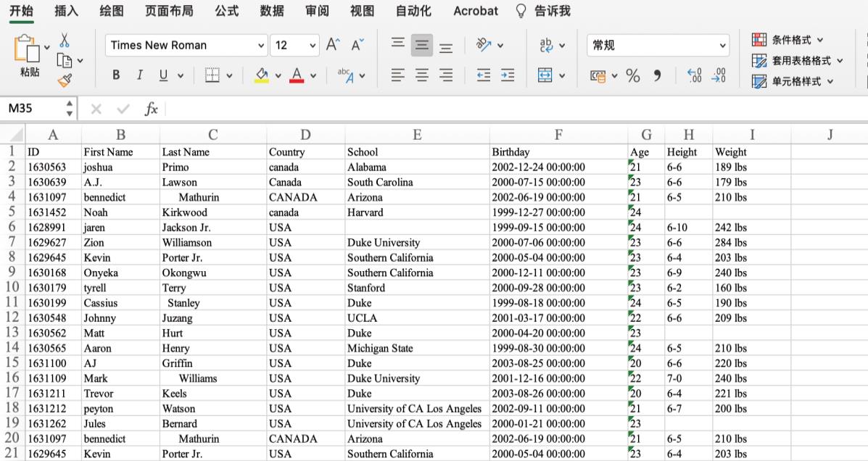Toggle bold formatting
868x461 pixels.
116,75
